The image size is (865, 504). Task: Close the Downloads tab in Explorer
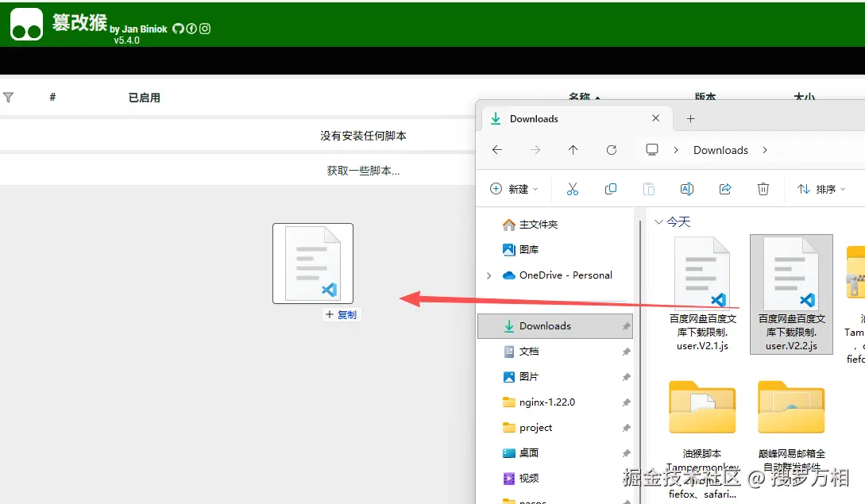(655, 118)
